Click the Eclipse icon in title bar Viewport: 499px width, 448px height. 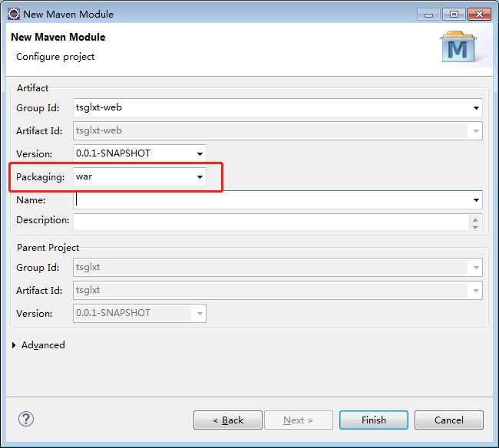tap(14, 14)
